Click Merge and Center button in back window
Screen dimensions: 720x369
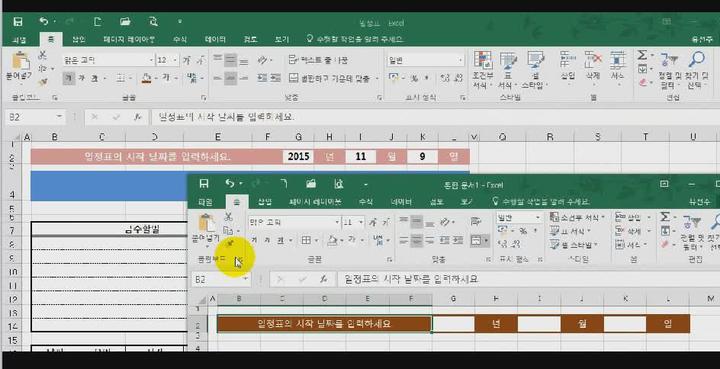[330, 78]
